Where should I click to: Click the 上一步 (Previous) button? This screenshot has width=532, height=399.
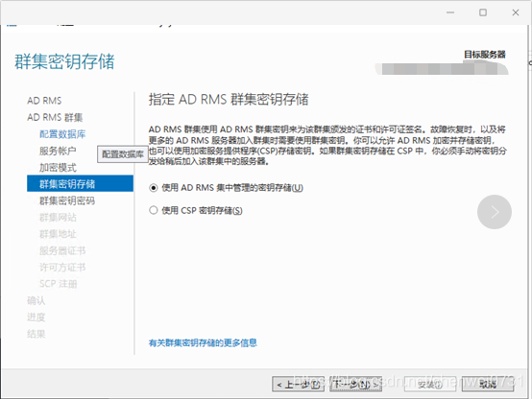point(299,384)
